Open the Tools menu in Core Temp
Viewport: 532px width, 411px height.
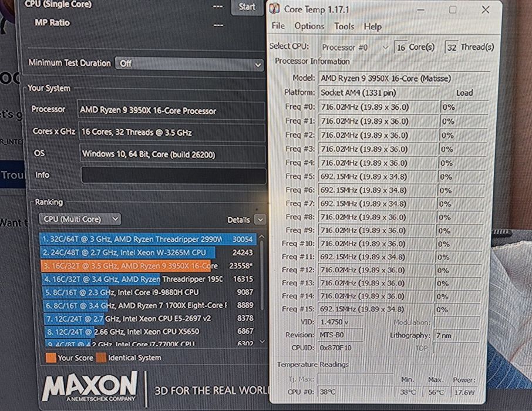[344, 26]
